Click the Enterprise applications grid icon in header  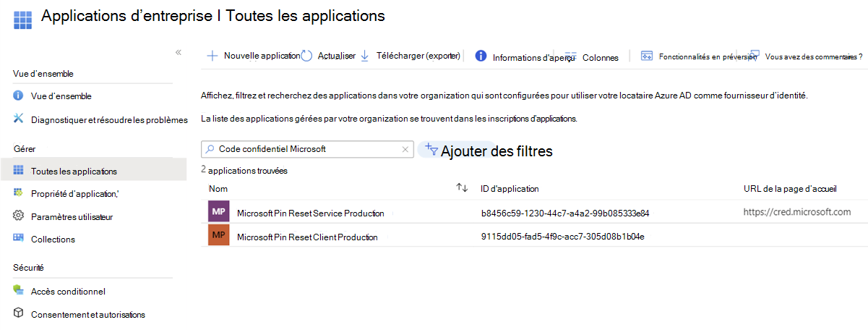click(22, 19)
